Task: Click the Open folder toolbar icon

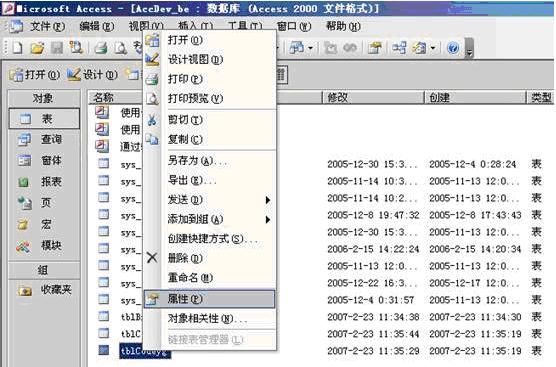Action: (x=37, y=48)
